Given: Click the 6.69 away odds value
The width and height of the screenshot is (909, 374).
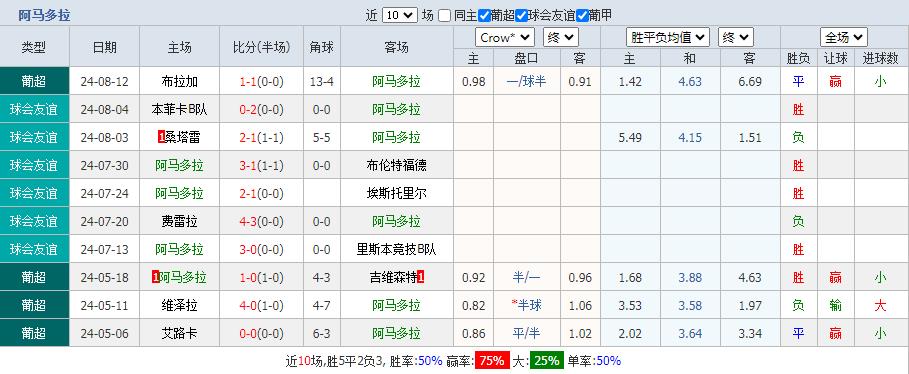Looking at the screenshot, I should click(750, 82).
